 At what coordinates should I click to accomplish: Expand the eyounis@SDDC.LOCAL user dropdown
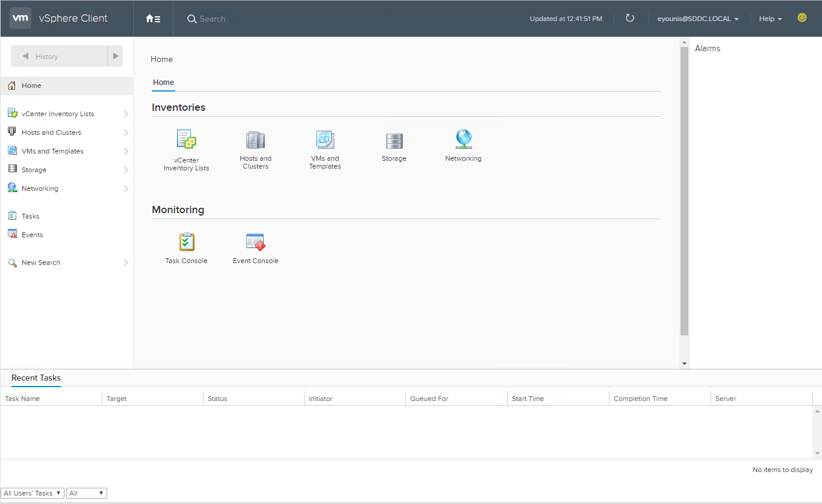click(x=698, y=19)
